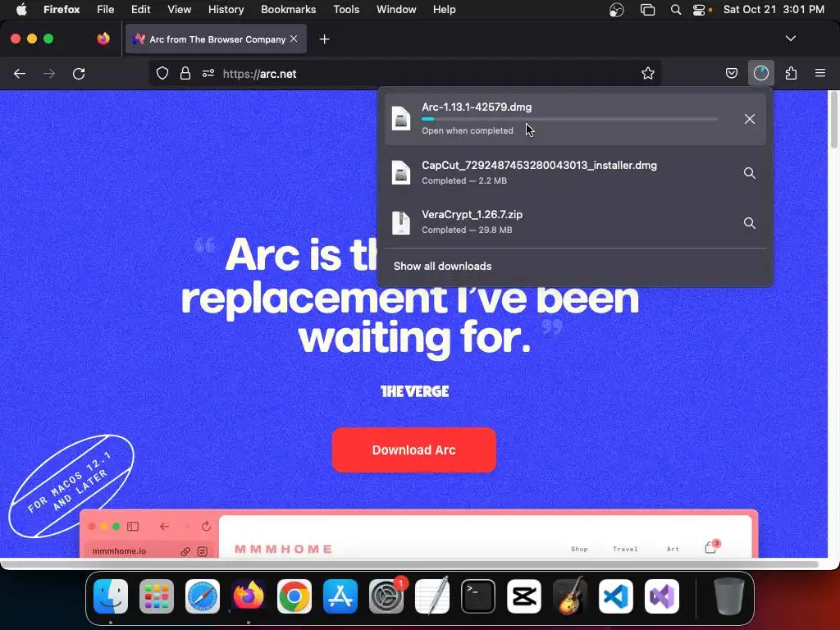Click the Arc download progress bar

[569, 119]
